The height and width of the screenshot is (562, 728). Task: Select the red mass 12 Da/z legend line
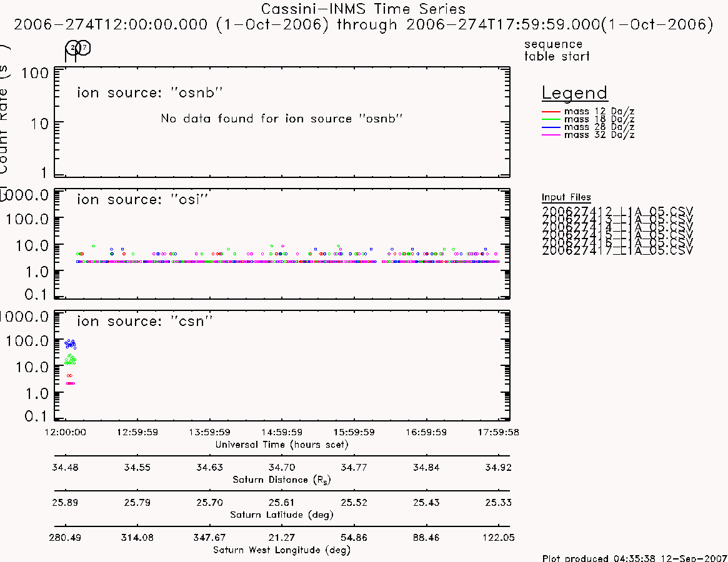coord(551,111)
